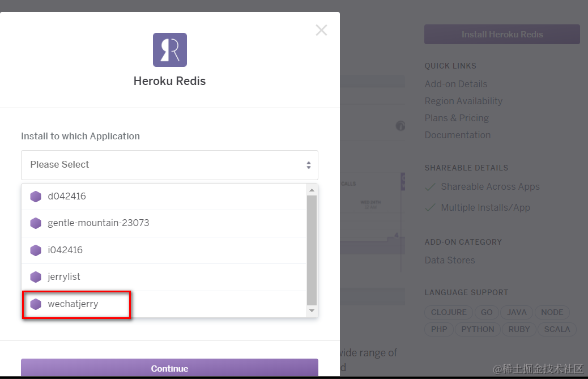Click the RUBY language tag
The image size is (588, 379).
click(519, 329)
